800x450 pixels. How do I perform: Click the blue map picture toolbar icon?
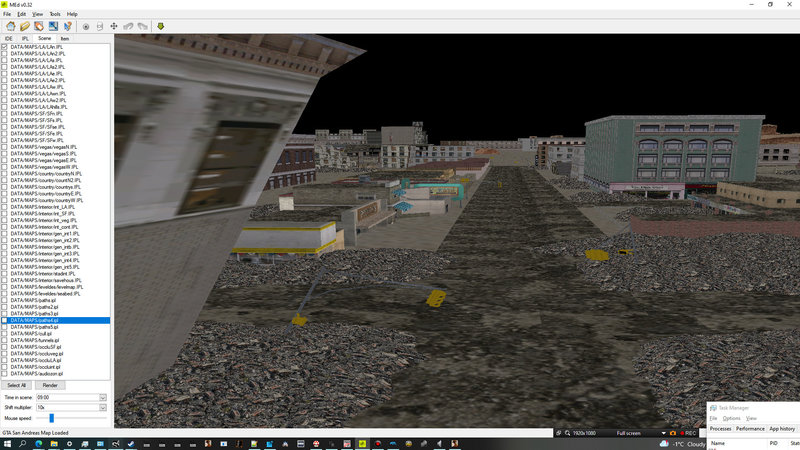click(53, 26)
